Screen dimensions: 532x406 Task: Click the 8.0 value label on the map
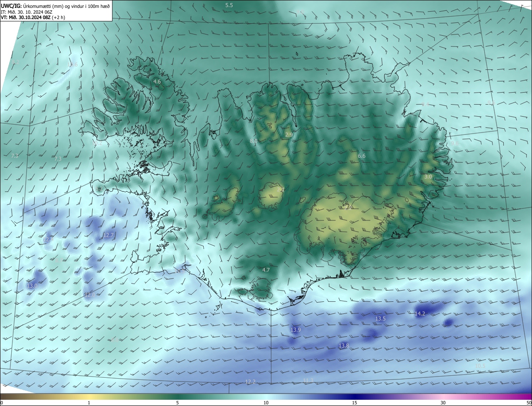254,141
